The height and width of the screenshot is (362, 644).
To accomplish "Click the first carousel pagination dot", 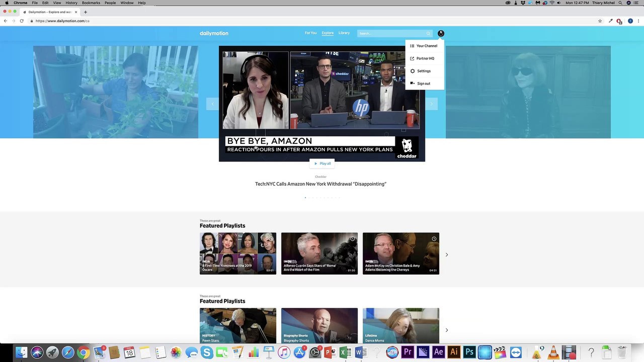I will click(305, 198).
